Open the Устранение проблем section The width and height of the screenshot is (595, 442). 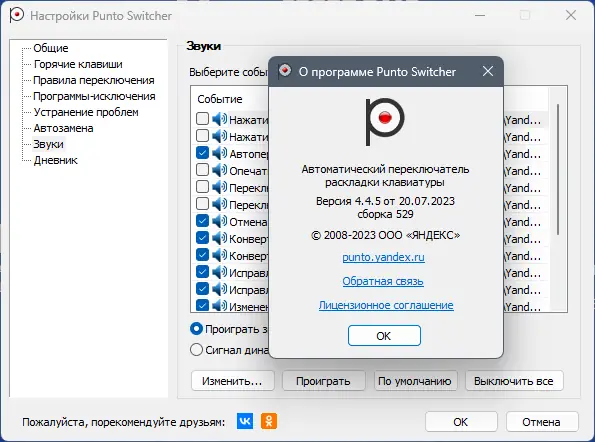pyautogui.click(x=86, y=112)
